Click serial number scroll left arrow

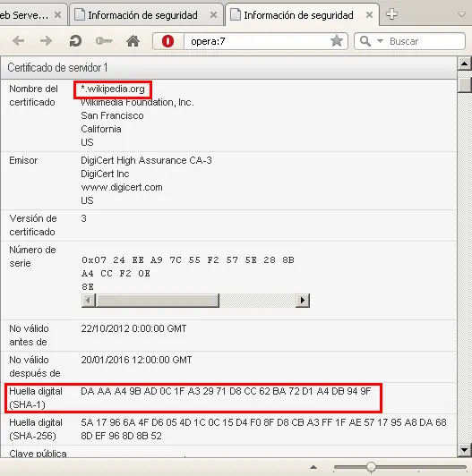click(x=89, y=301)
